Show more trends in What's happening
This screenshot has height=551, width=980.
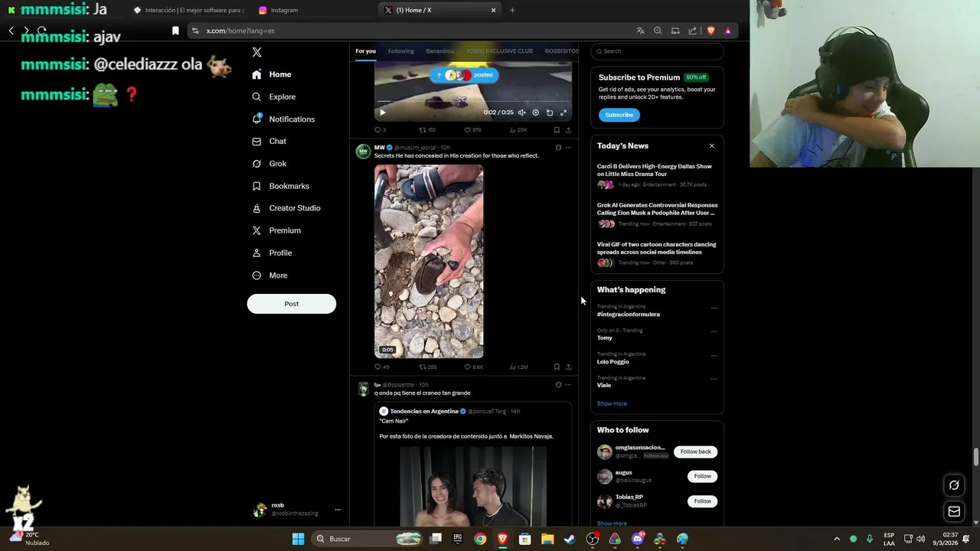(612, 404)
